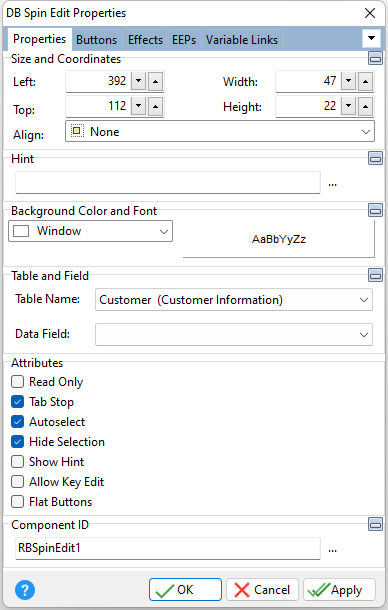Check Allow Key Edit
This screenshot has height=610, width=388.
coord(18,482)
